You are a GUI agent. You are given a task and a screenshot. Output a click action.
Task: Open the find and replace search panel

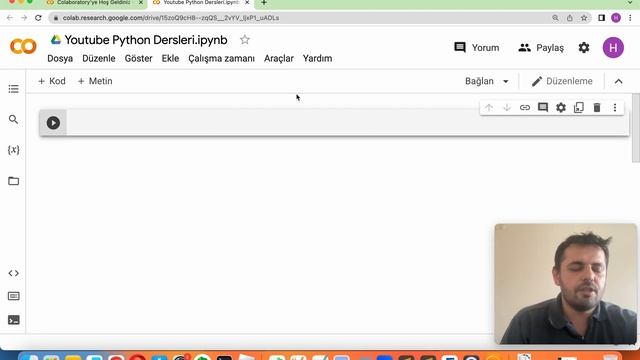[x=13, y=119]
